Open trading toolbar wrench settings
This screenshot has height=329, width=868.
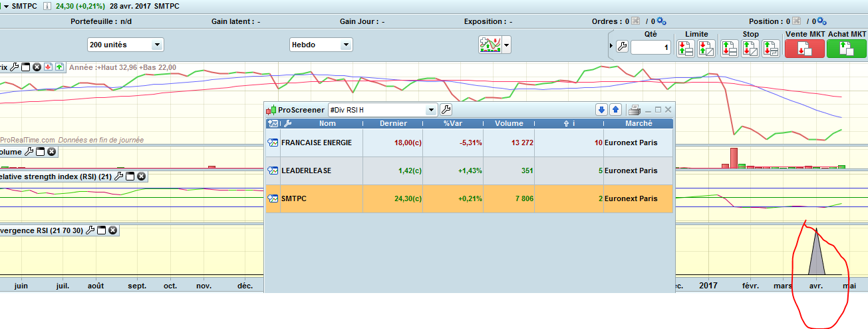(622, 47)
